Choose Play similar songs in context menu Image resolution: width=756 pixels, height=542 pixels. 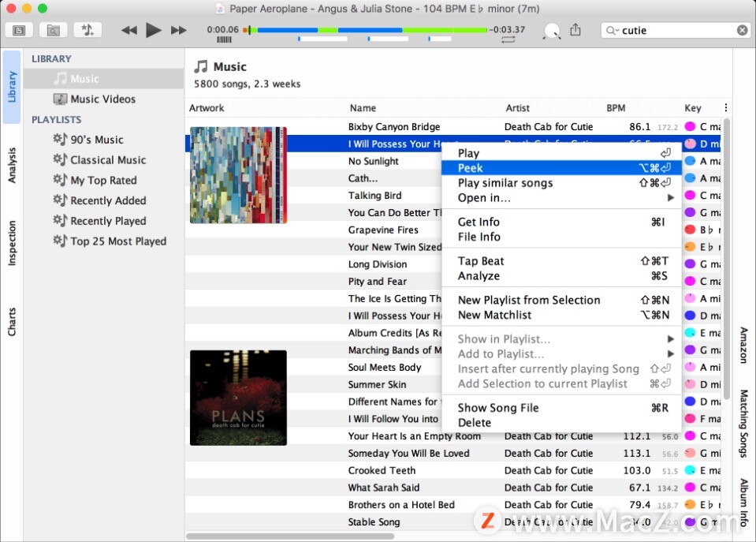[561, 183]
